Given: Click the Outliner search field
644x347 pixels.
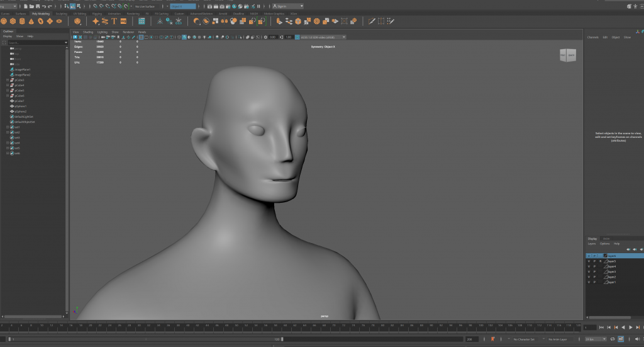Looking at the screenshot, I should [x=35, y=43].
